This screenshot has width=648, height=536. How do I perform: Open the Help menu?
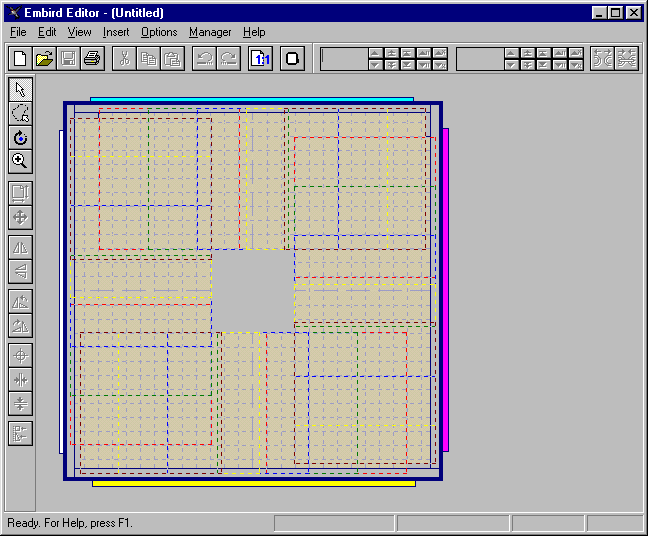click(254, 32)
